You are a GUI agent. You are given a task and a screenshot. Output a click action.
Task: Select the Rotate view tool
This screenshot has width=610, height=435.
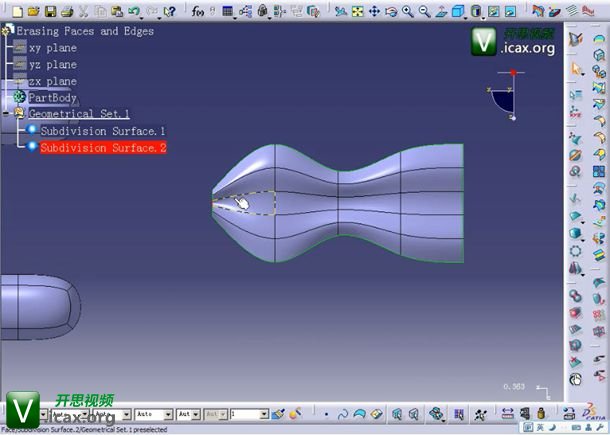pos(391,11)
